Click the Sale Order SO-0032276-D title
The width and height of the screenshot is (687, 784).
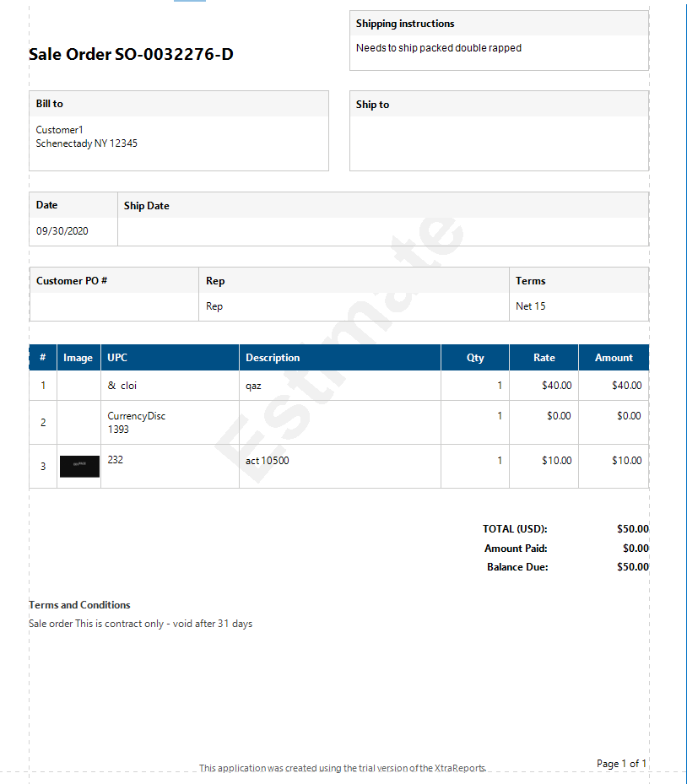point(131,55)
